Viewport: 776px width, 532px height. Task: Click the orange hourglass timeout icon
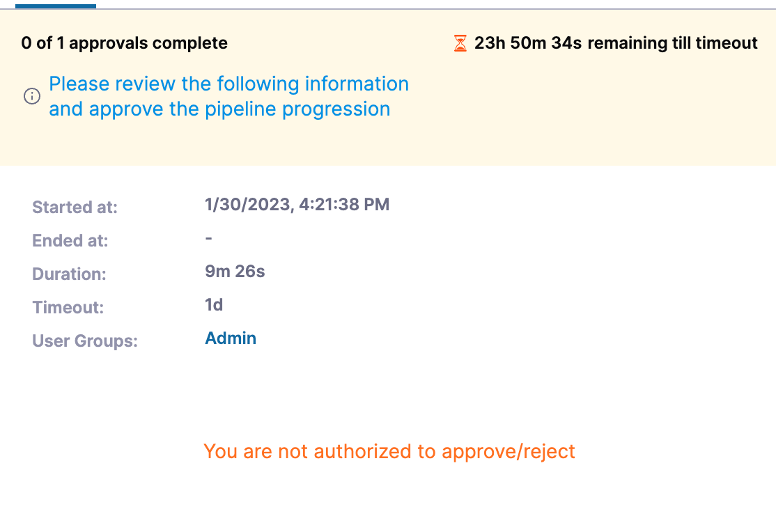click(x=460, y=44)
